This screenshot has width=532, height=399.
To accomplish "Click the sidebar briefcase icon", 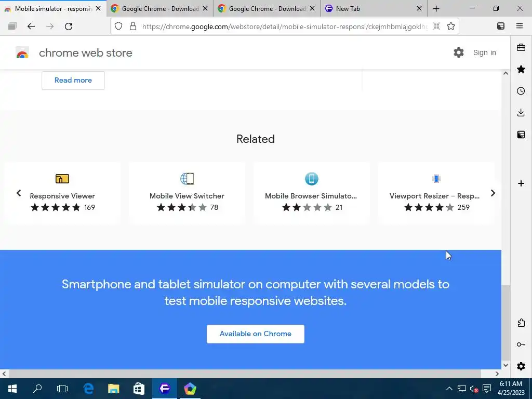I will (x=521, y=47).
